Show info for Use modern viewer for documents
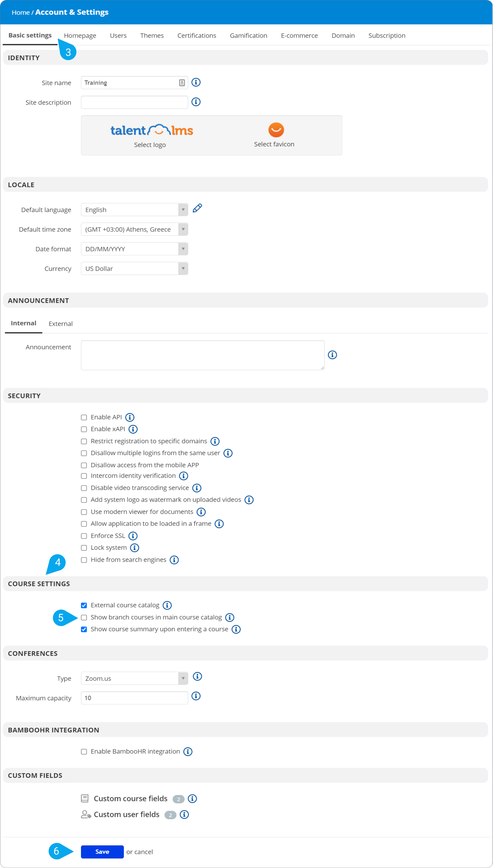Screen dimensions: 493x868 [x=201, y=512]
